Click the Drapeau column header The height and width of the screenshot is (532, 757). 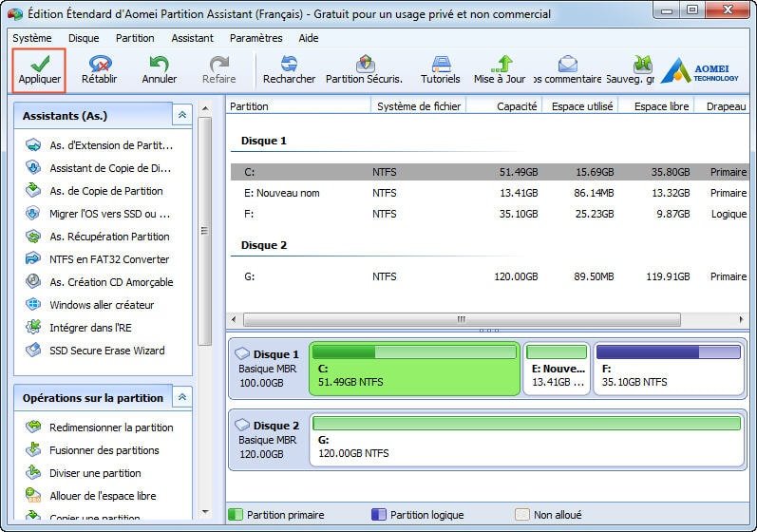tap(722, 106)
